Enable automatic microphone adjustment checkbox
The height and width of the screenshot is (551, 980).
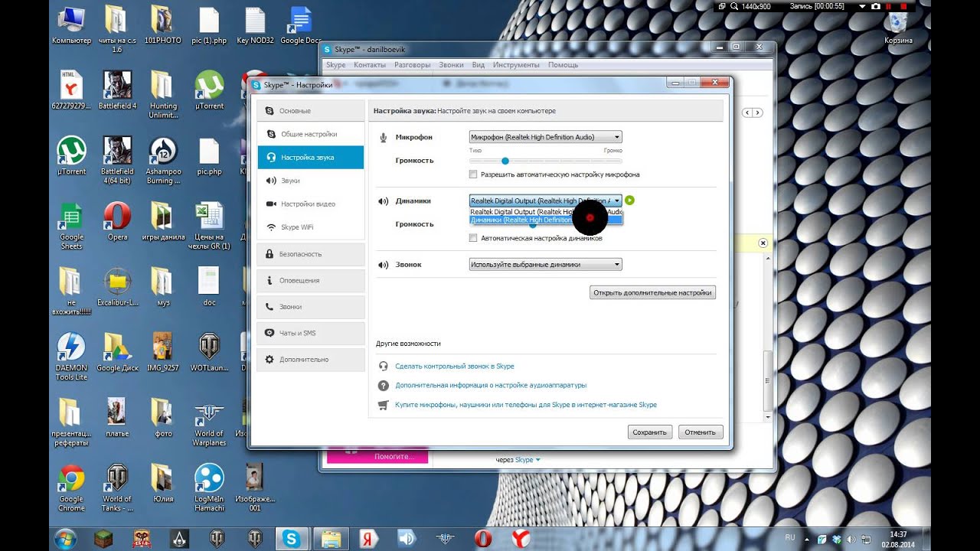pyautogui.click(x=473, y=174)
